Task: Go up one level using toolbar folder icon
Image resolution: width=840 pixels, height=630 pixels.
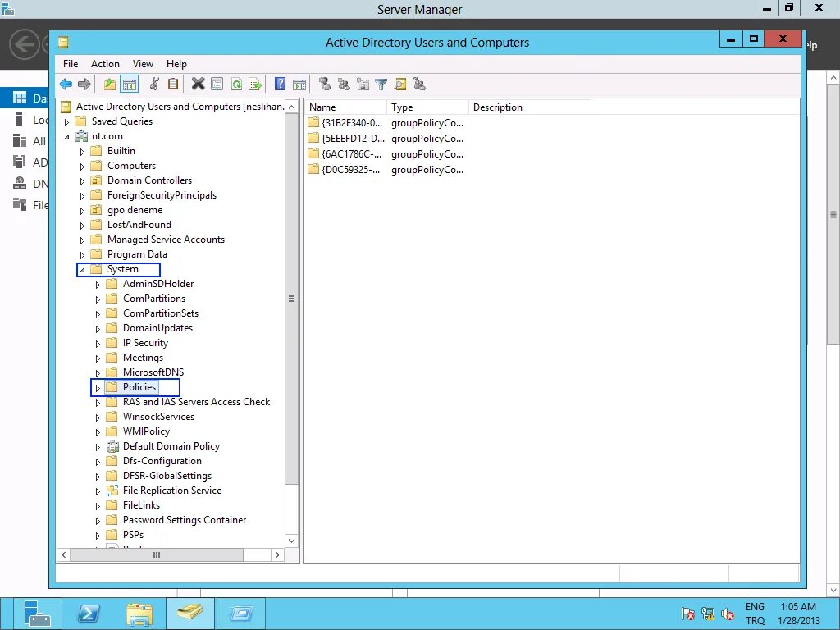Action: click(110, 84)
